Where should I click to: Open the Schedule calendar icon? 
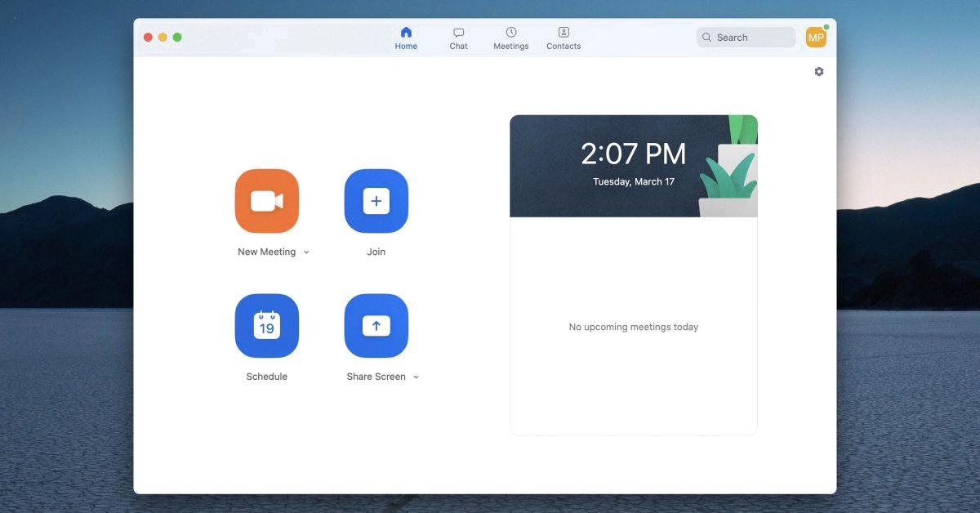click(267, 326)
